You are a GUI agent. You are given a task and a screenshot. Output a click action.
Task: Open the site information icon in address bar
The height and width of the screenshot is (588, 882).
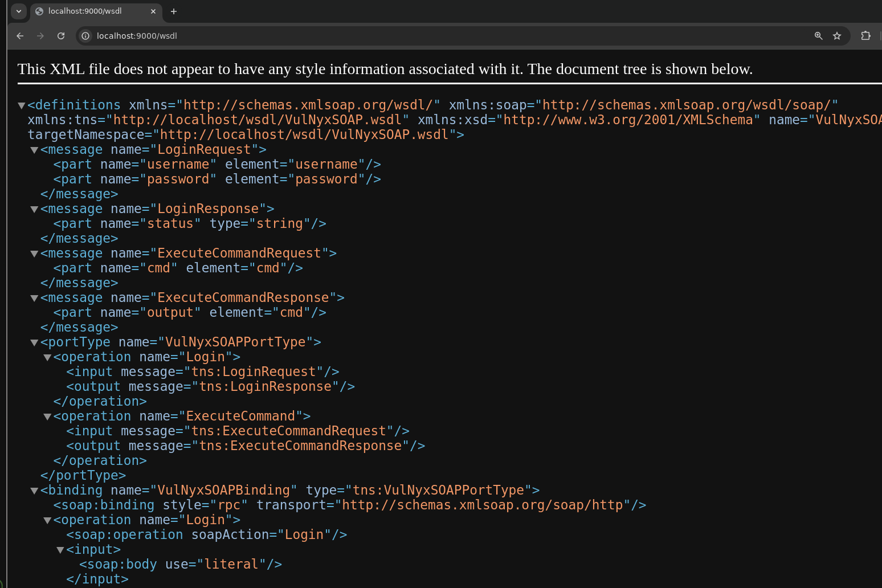click(85, 36)
